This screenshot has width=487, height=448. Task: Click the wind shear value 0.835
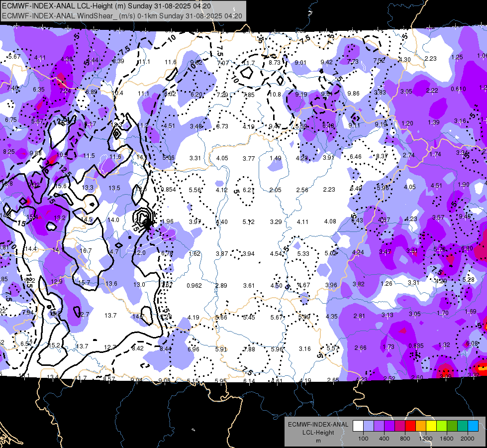click(x=416, y=346)
